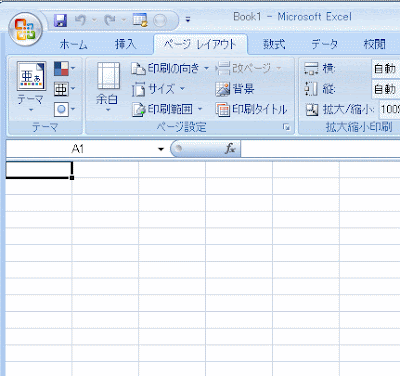Open the Redo history dropdown arrow

(124, 20)
